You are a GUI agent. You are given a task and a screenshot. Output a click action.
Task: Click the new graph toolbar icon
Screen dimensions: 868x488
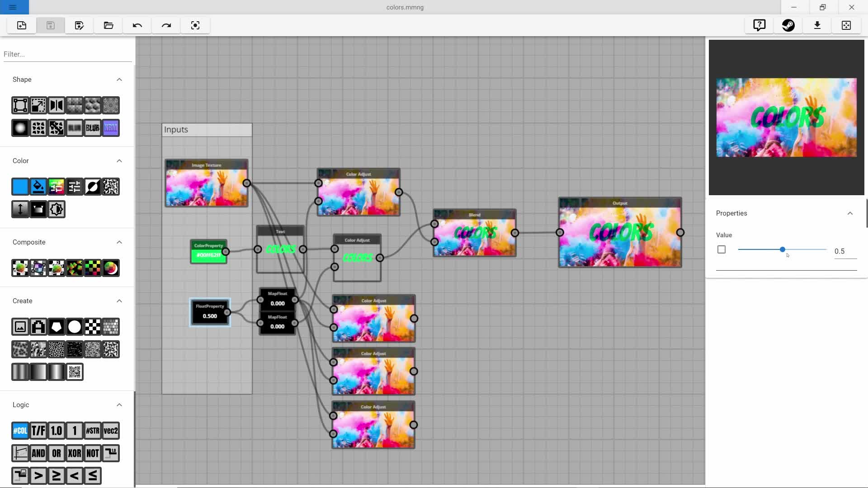pos(22,25)
